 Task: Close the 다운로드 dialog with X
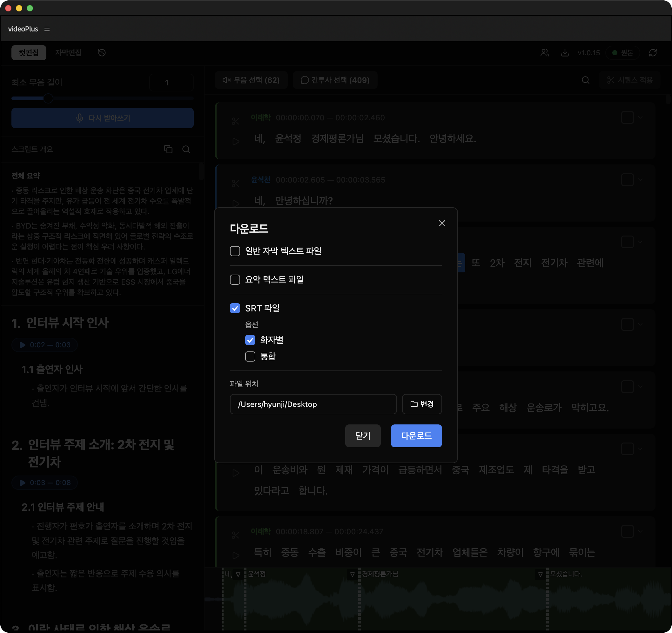442,223
